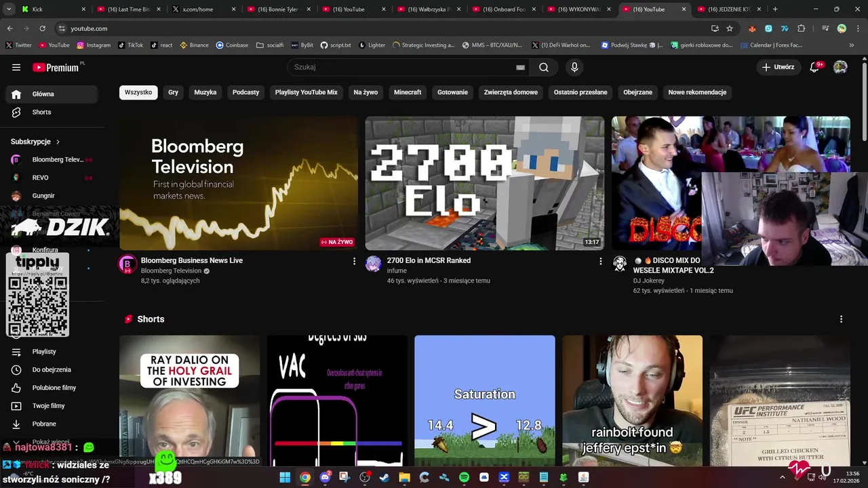Open the Spotify icon on the taskbar
868x488 pixels.
464,477
